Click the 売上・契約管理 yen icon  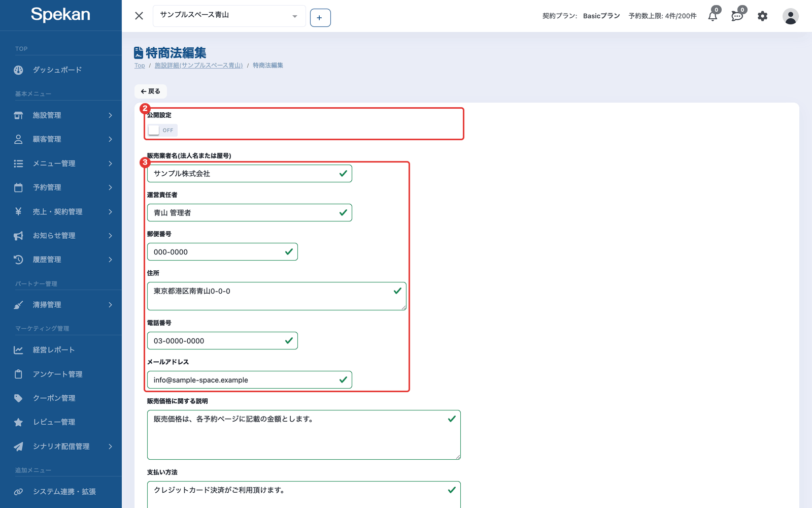pos(18,211)
